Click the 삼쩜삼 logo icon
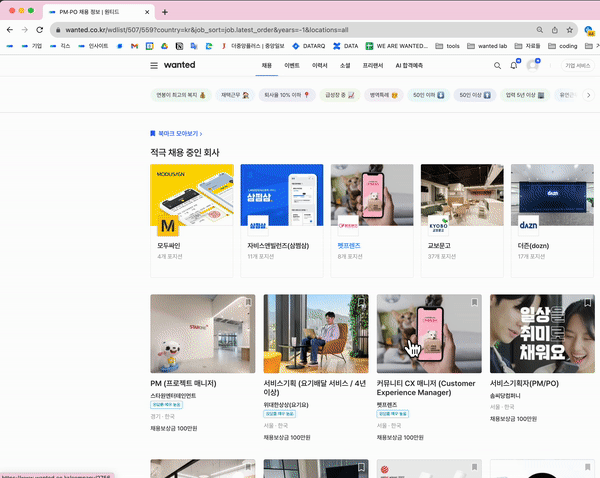The image size is (600, 478). coord(258,226)
